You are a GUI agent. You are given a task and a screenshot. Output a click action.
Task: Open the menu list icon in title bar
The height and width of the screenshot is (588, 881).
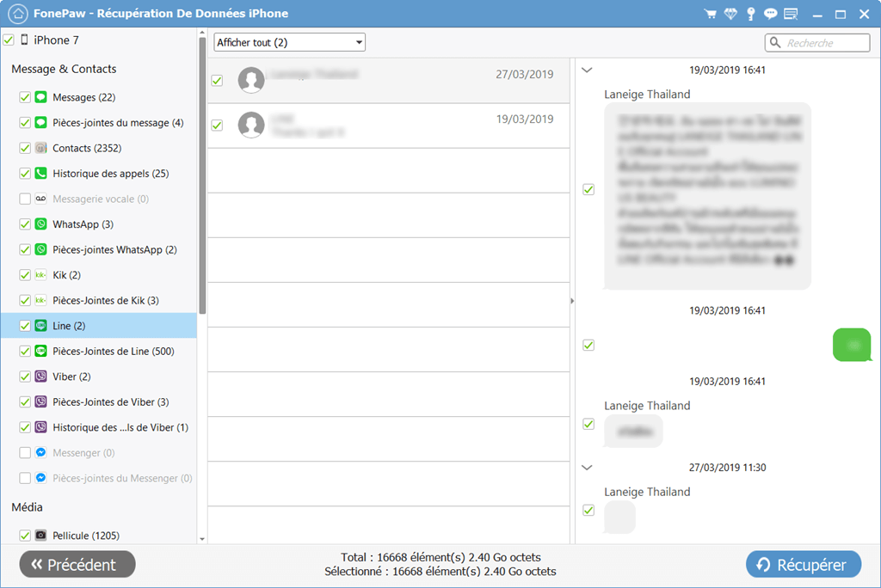pos(792,14)
